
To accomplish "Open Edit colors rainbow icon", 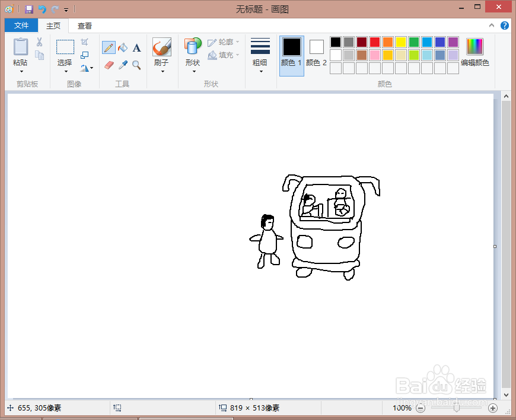I will (x=474, y=46).
